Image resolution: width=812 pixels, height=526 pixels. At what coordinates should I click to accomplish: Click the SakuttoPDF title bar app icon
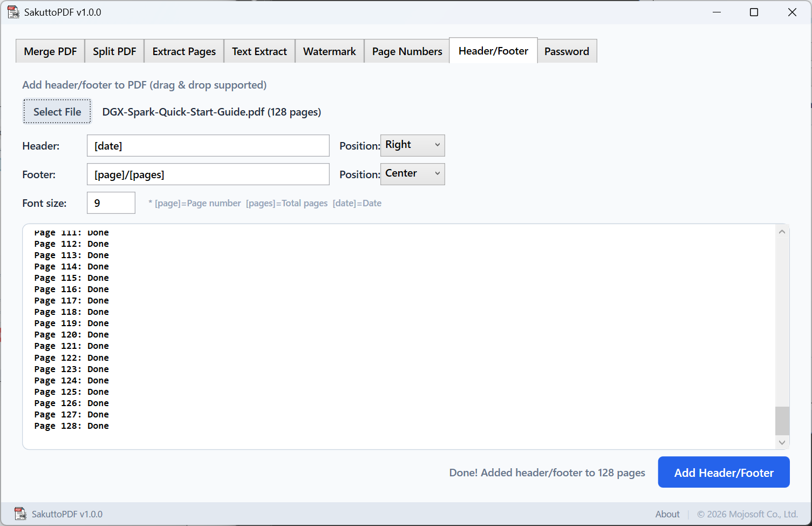point(13,12)
